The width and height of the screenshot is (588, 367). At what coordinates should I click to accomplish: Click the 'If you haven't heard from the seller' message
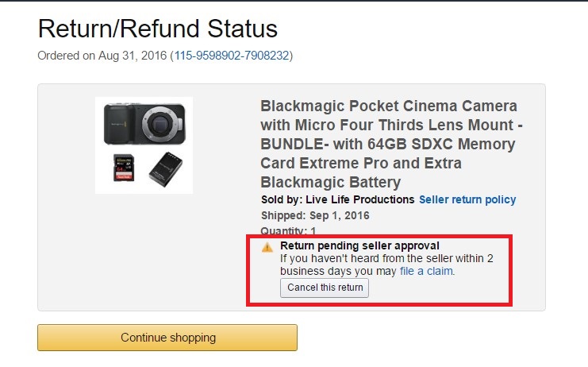pyautogui.click(x=389, y=259)
